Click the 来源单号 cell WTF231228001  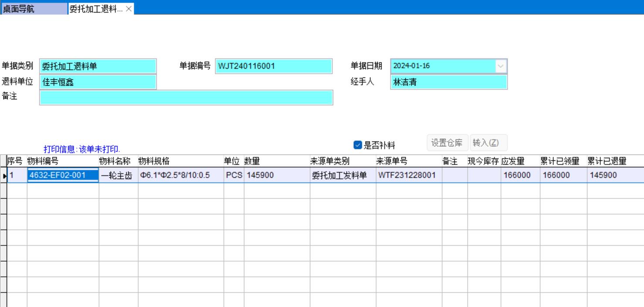coord(408,175)
